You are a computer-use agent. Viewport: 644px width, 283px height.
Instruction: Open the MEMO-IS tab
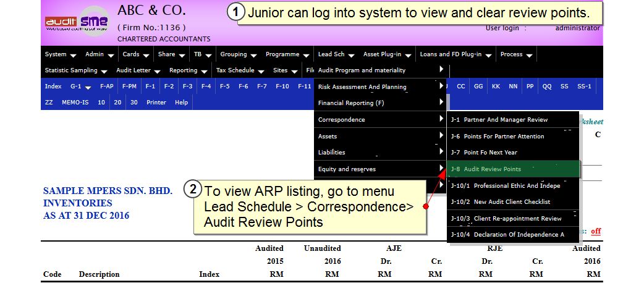coord(74,103)
